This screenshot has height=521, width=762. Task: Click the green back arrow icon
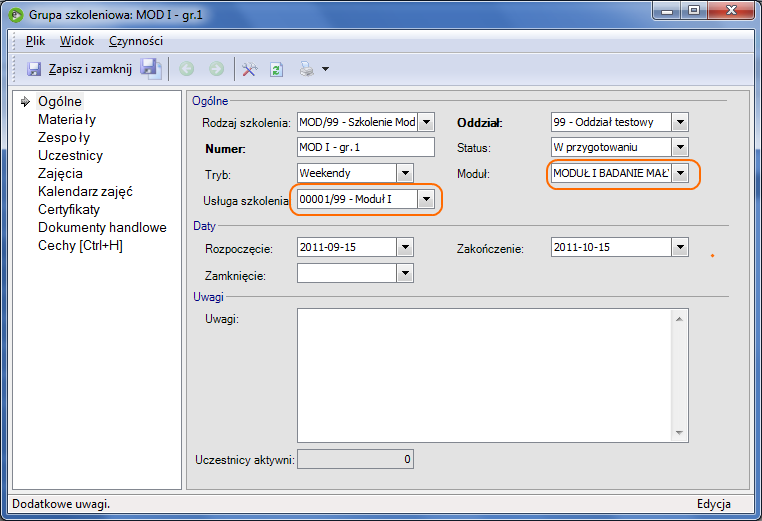(187, 69)
